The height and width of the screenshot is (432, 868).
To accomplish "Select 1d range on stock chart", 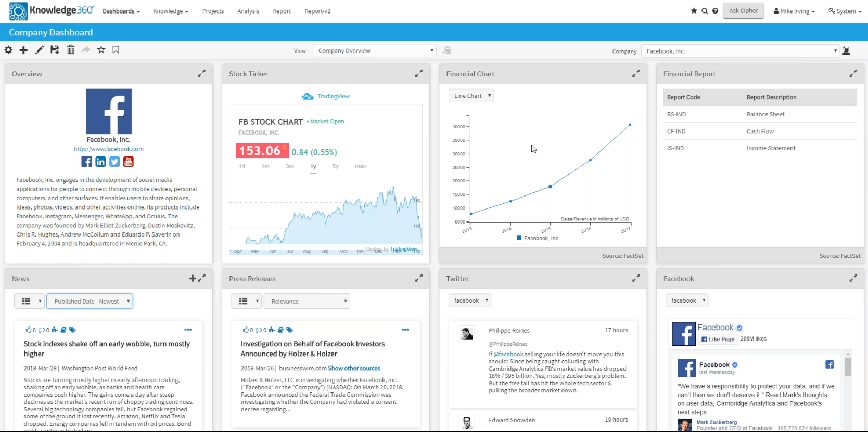I will point(242,167).
